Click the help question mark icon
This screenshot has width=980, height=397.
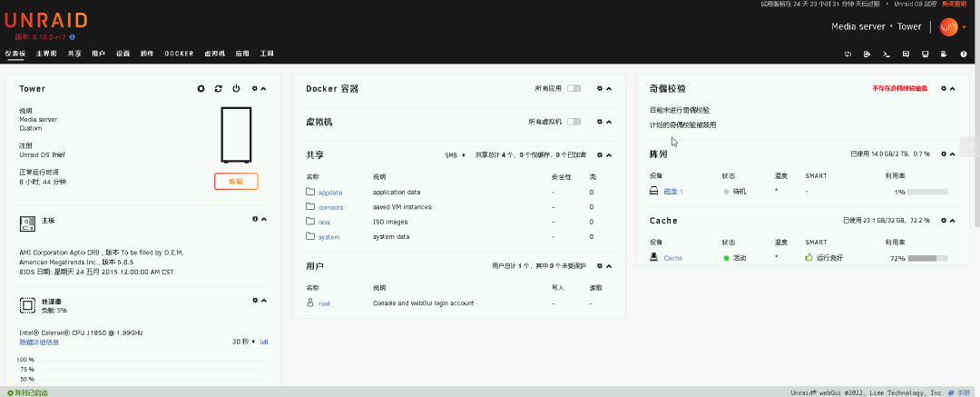pyautogui.click(x=963, y=54)
